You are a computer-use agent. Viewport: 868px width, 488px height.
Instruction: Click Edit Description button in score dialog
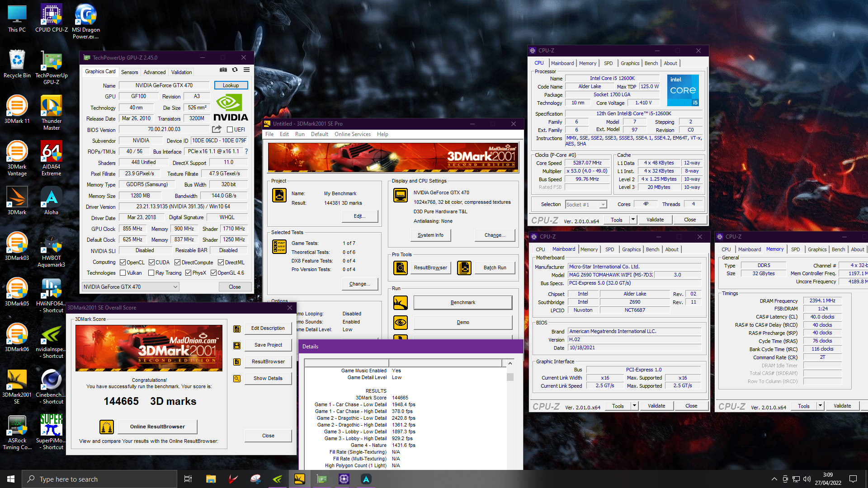coord(268,328)
